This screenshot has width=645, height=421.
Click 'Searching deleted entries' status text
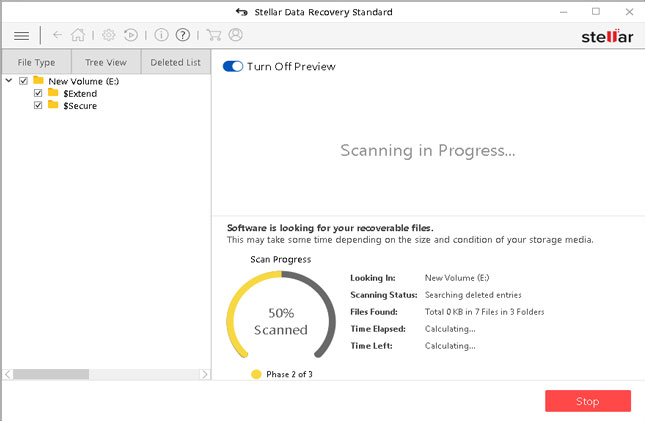(x=473, y=295)
